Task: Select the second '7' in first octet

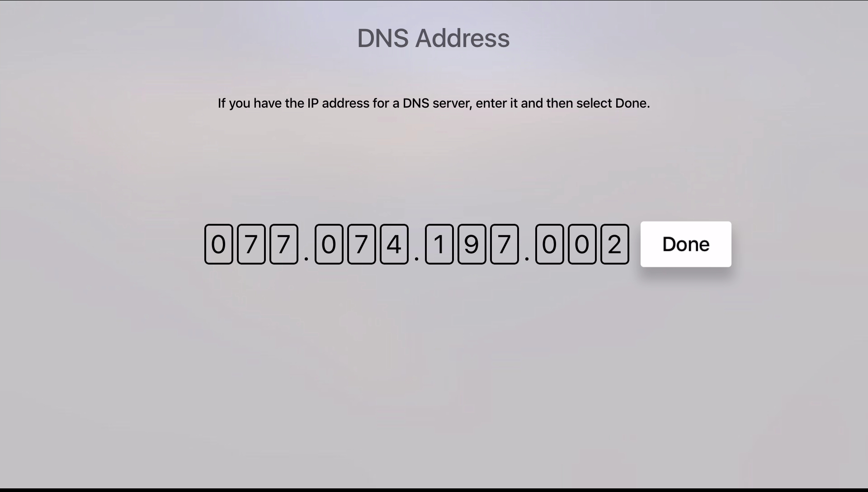Action: (283, 243)
